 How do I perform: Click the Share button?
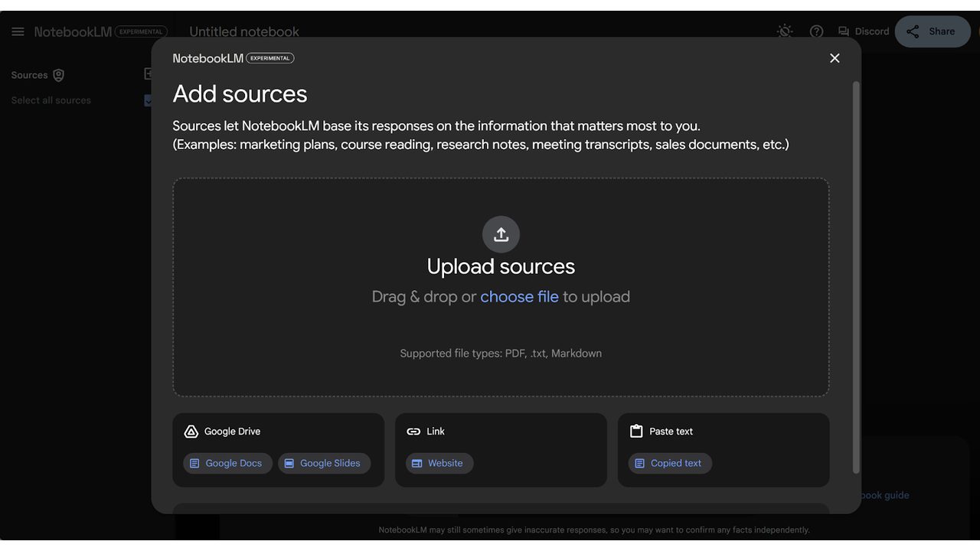(932, 31)
